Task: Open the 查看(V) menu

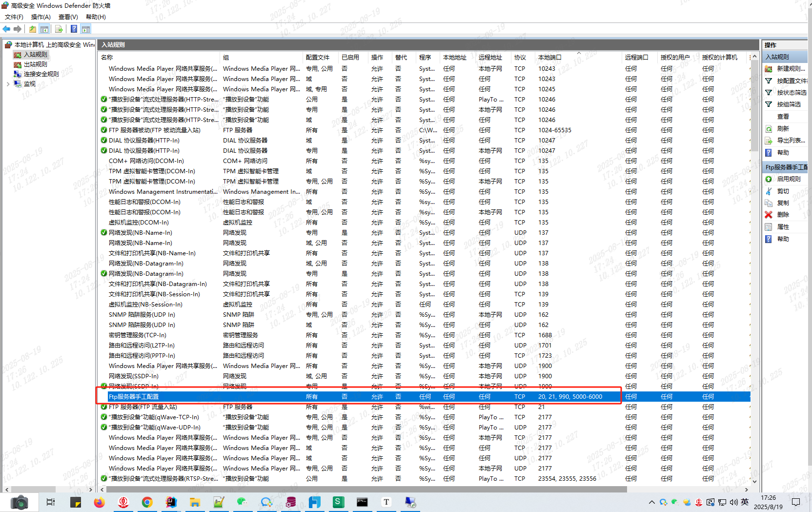Action: 68,17
